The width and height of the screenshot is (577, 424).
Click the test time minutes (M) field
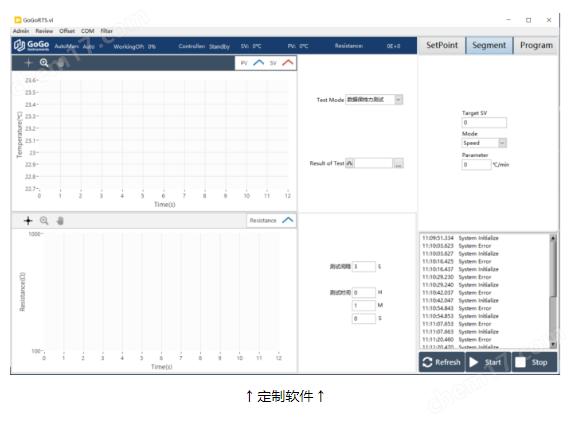[364, 305]
